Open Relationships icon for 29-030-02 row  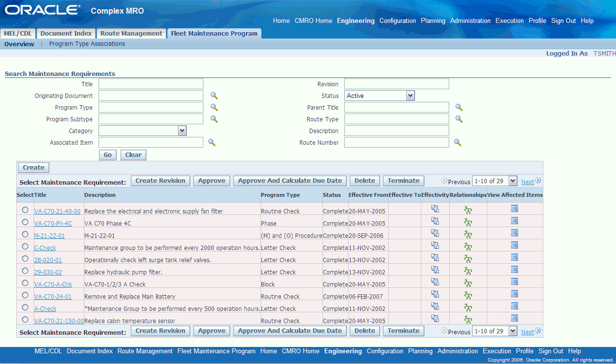[468, 271]
